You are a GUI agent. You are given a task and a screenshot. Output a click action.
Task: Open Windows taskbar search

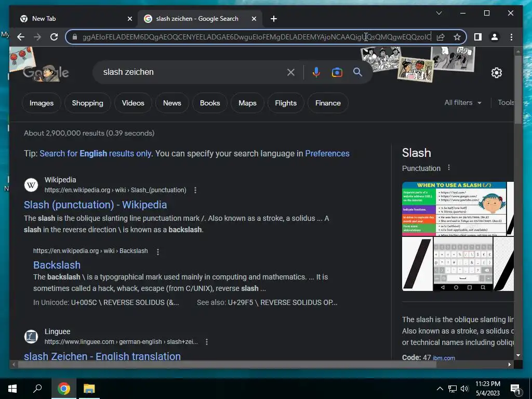(37, 389)
